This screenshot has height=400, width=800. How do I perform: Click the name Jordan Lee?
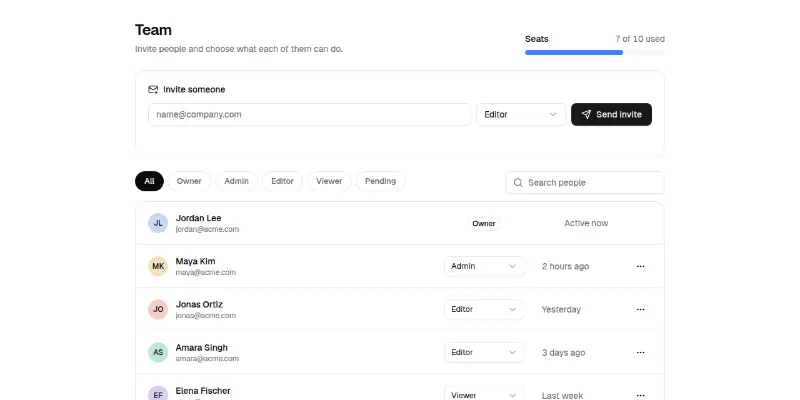[198, 218]
